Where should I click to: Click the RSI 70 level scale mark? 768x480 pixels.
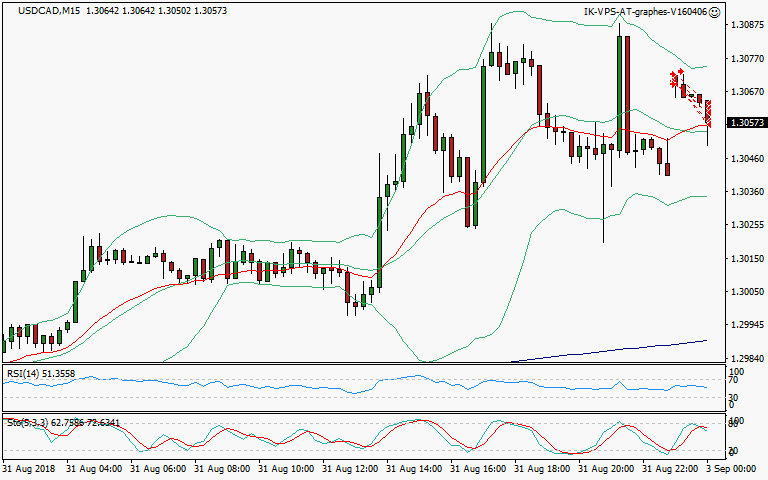pyautogui.click(x=732, y=381)
